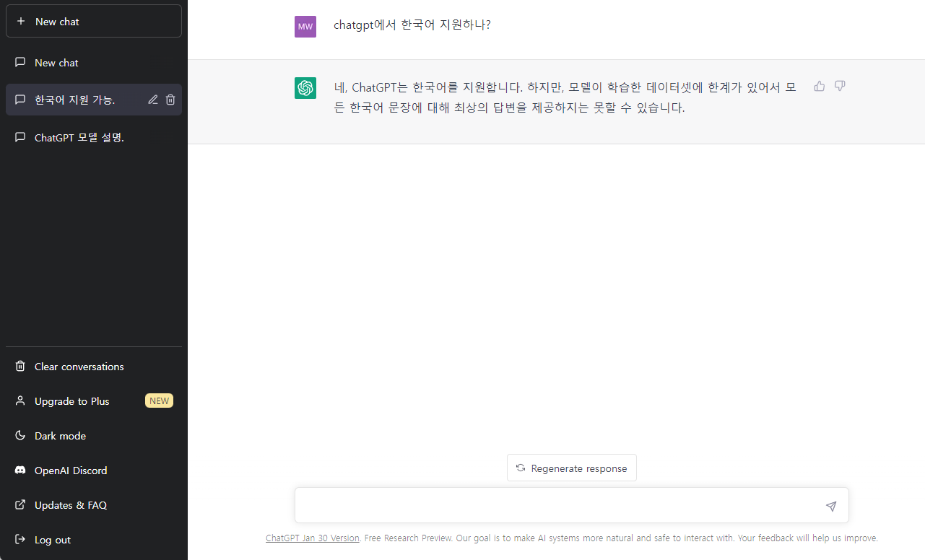Click the MW user avatar
This screenshot has height=560, width=925.
[x=305, y=27]
